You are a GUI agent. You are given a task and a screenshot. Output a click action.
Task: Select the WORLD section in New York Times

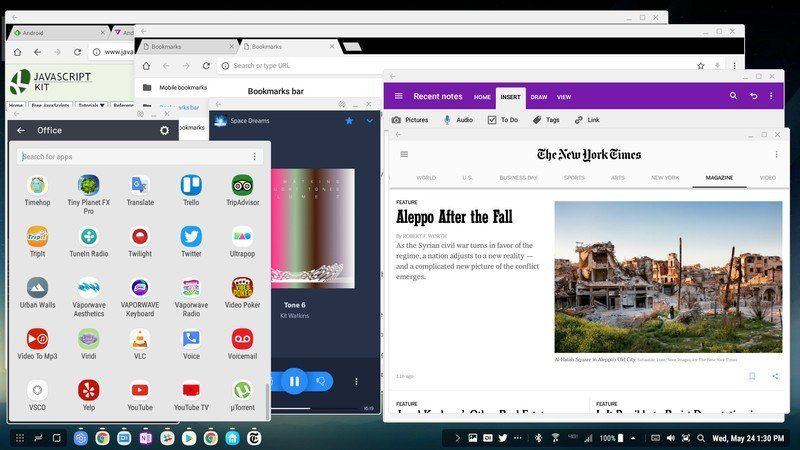(x=426, y=178)
